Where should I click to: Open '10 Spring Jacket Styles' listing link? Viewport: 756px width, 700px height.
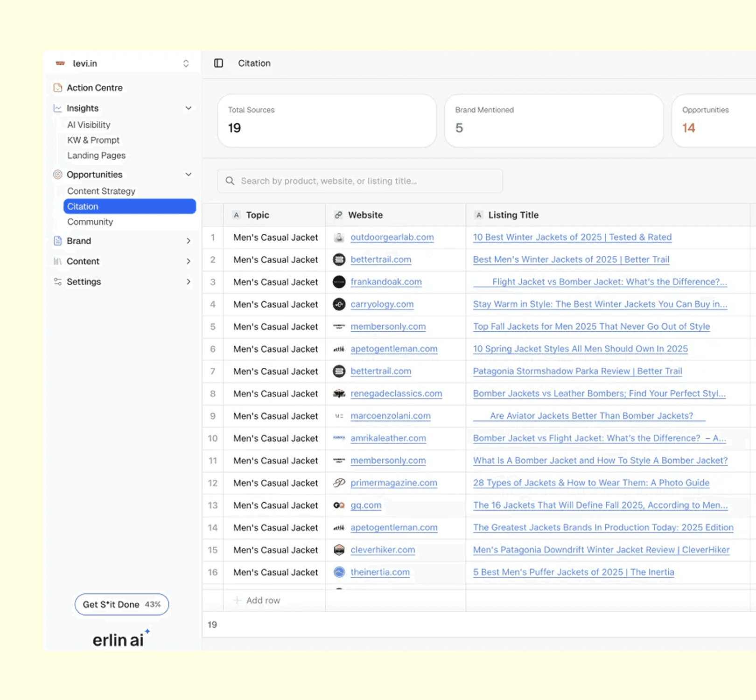(x=581, y=349)
